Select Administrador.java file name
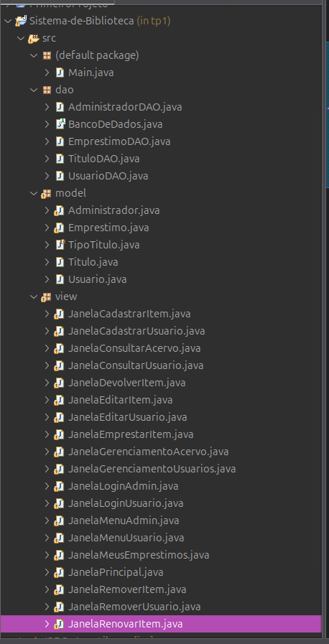 [114, 210]
